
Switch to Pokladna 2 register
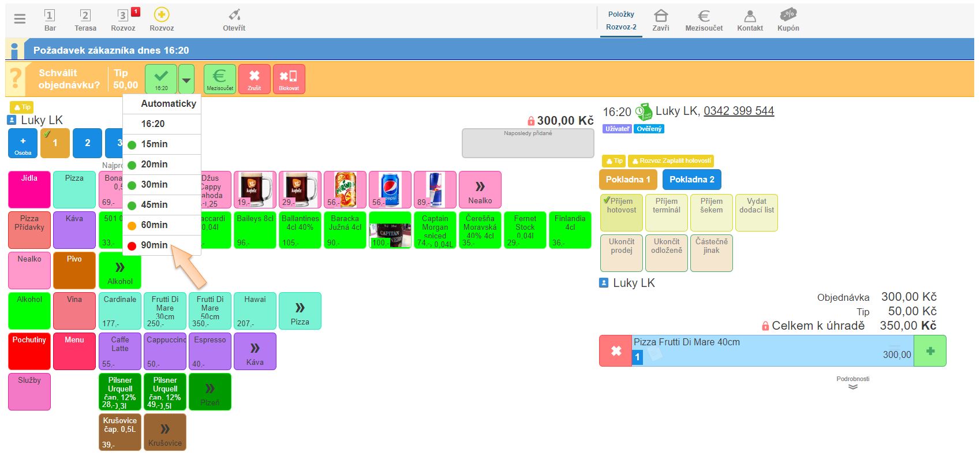tap(691, 180)
